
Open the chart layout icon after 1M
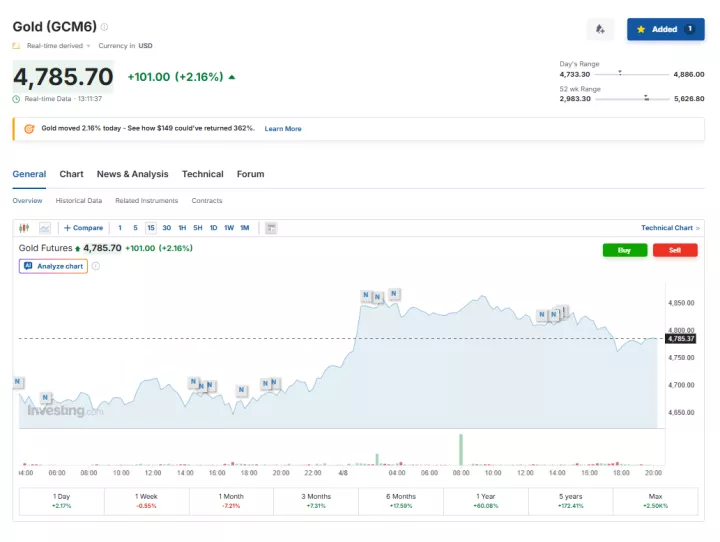(x=271, y=228)
